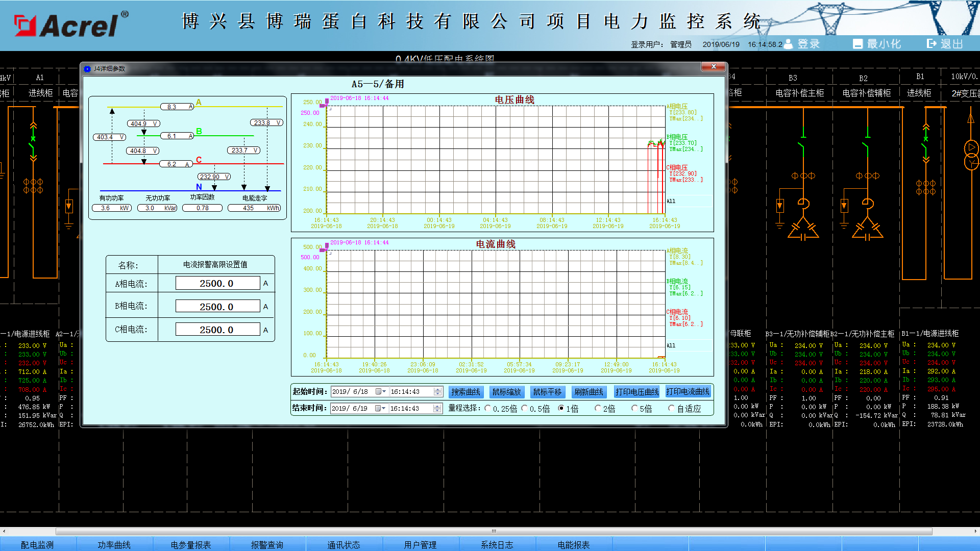Select the 自适应 range option
This screenshot has width=980, height=551.
click(672, 409)
